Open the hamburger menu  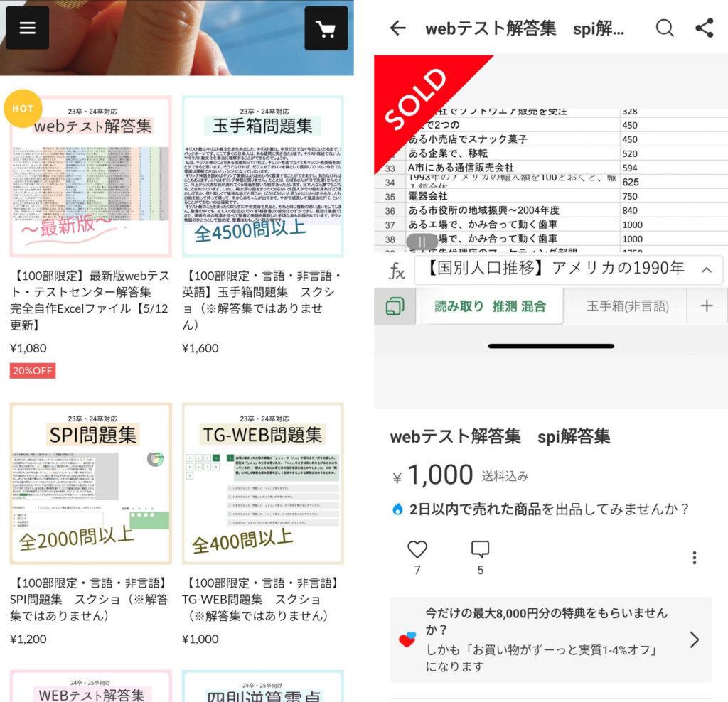click(27, 28)
